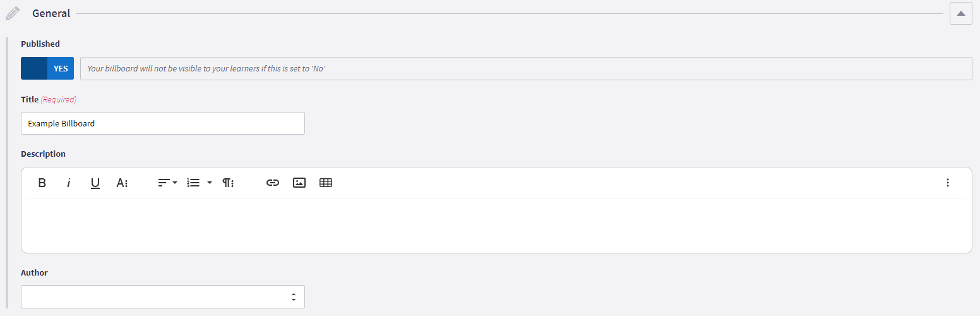The height and width of the screenshot is (316, 980).
Task: Apply bold formatting in description editor
Action: (42, 183)
